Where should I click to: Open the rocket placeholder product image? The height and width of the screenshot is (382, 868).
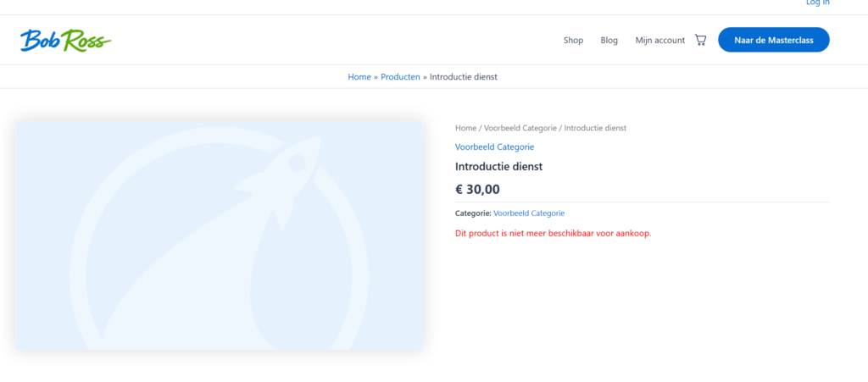click(219, 235)
